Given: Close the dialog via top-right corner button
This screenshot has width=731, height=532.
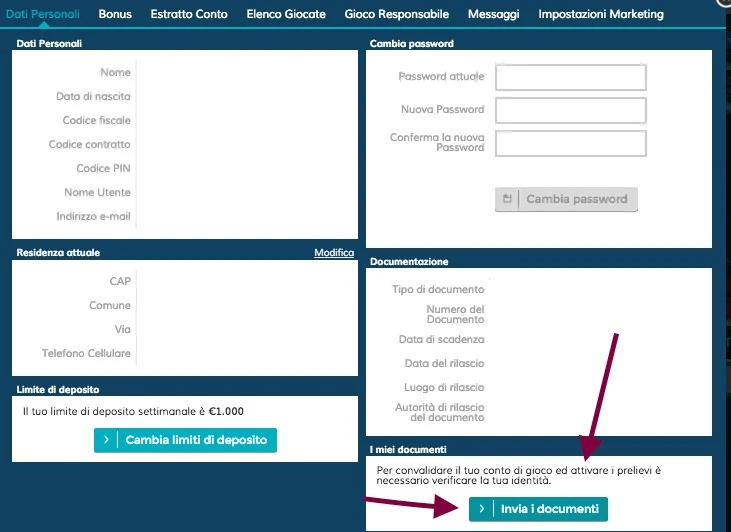Looking at the screenshot, I should pyautogui.click(x=725, y=2).
